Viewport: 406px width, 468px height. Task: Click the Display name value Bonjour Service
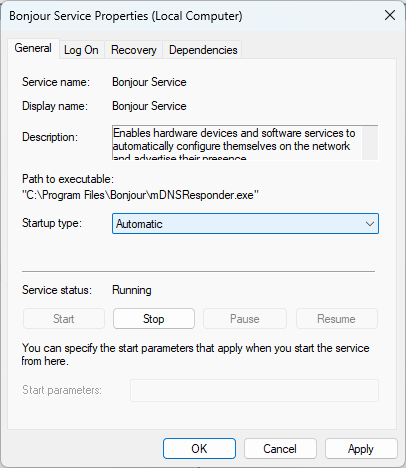[x=149, y=106]
